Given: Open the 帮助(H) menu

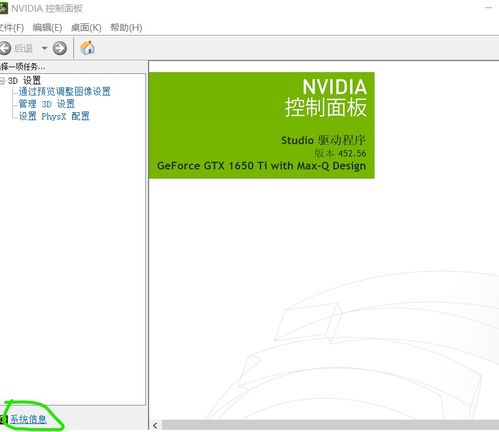Looking at the screenshot, I should [x=126, y=28].
